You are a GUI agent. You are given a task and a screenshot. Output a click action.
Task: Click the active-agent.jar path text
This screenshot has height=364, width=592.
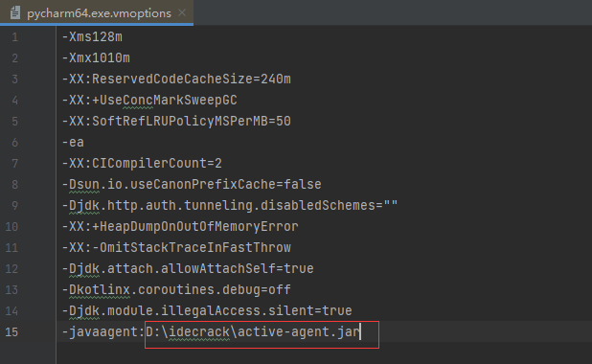click(x=253, y=331)
